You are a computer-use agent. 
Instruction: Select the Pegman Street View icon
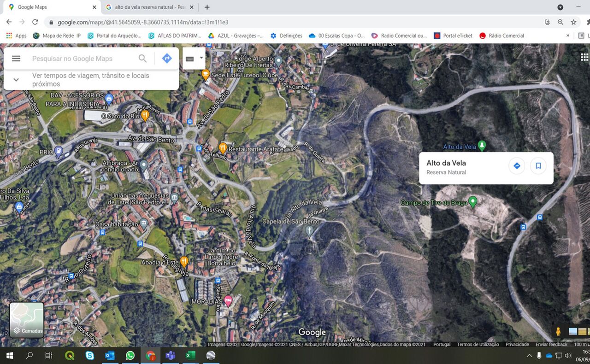click(558, 331)
